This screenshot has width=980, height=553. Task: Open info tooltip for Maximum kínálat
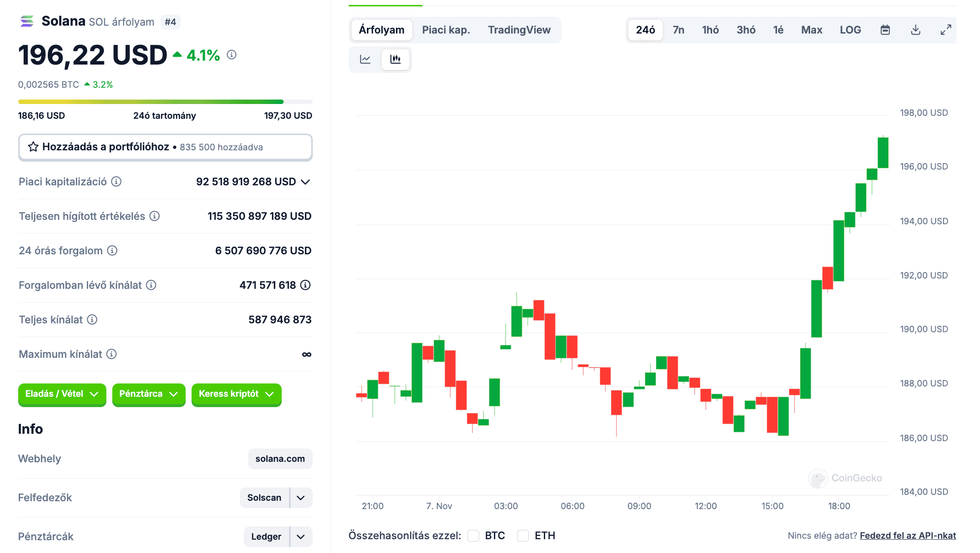(112, 354)
